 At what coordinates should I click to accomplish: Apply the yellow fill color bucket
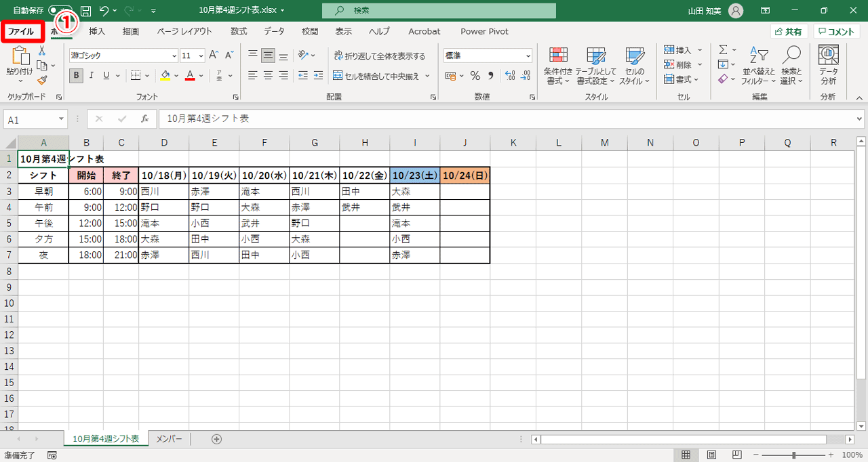pos(165,75)
